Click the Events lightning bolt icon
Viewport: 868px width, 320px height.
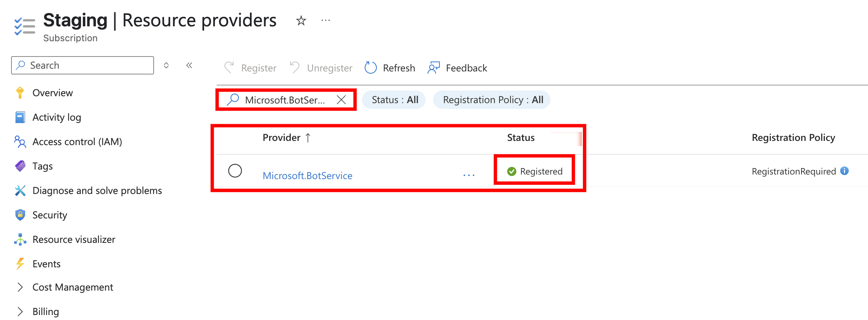point(20,264)
